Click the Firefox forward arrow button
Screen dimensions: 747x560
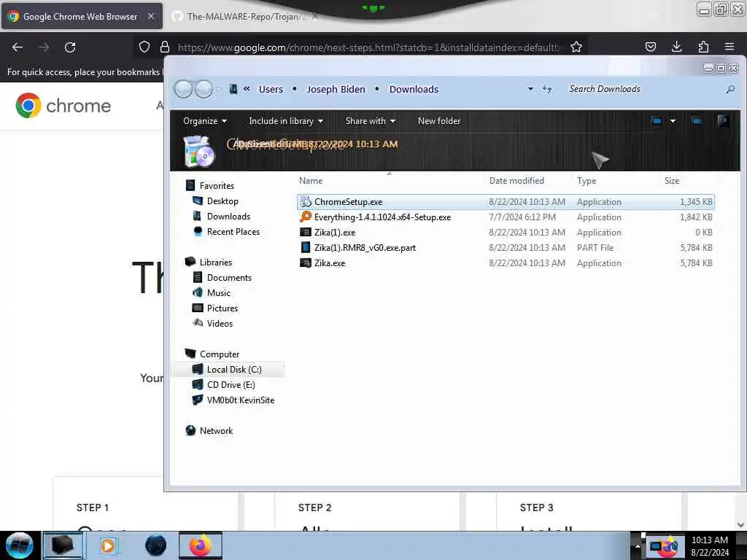point(43,47)
